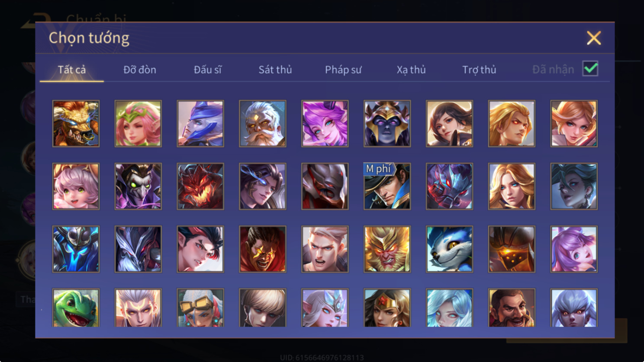Select the orange lion beast hero
Screen dimensions: 644x362
76,124
